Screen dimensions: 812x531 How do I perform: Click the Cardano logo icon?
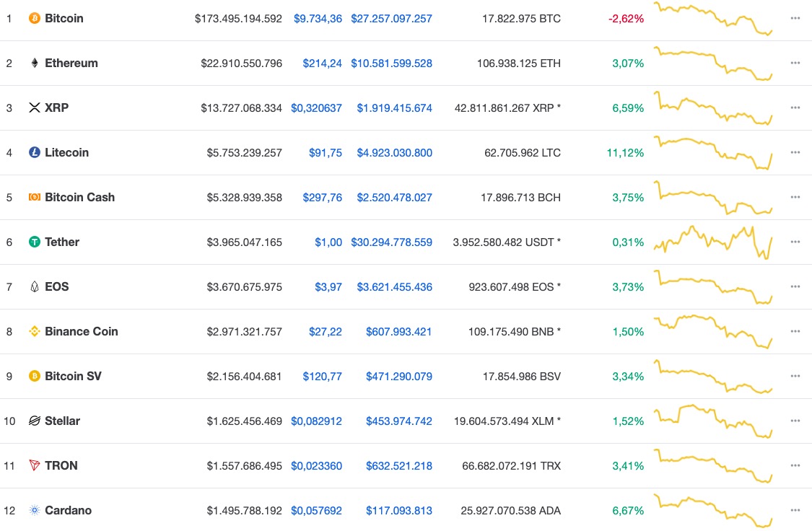tap(34, 510)
